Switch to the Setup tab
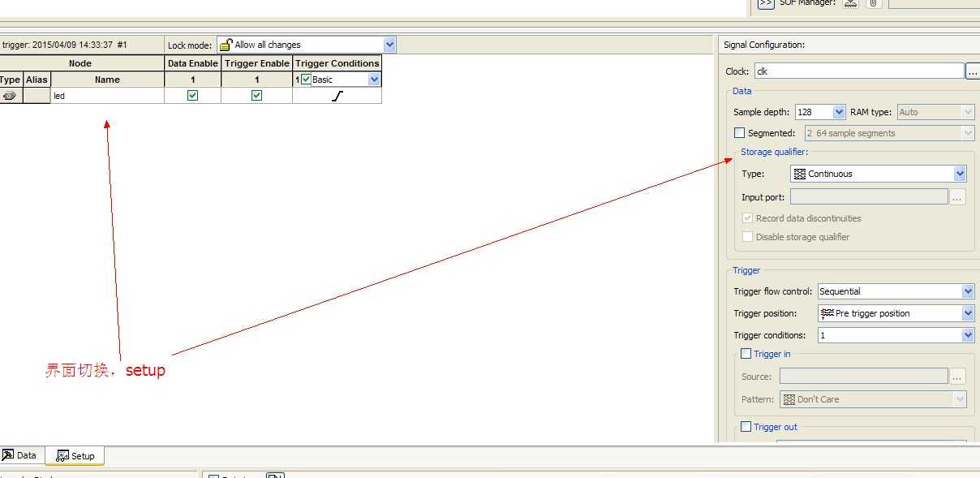Viewport: 980px width, 478px height. point(75,456)
